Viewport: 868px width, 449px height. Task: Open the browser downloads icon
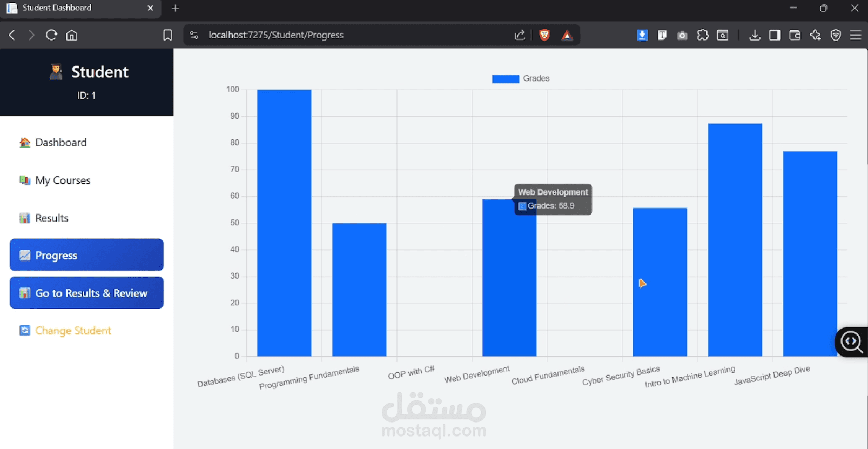tap(755, 35)
